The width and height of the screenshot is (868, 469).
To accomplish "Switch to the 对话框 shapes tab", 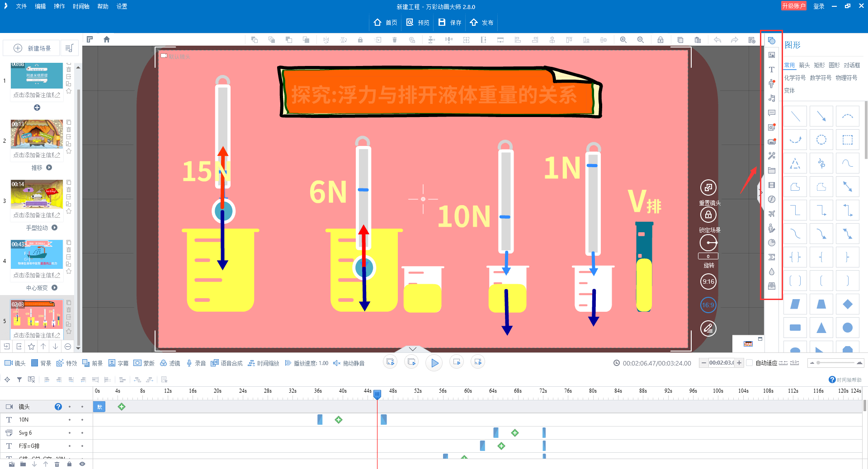I will click(852, 66).
